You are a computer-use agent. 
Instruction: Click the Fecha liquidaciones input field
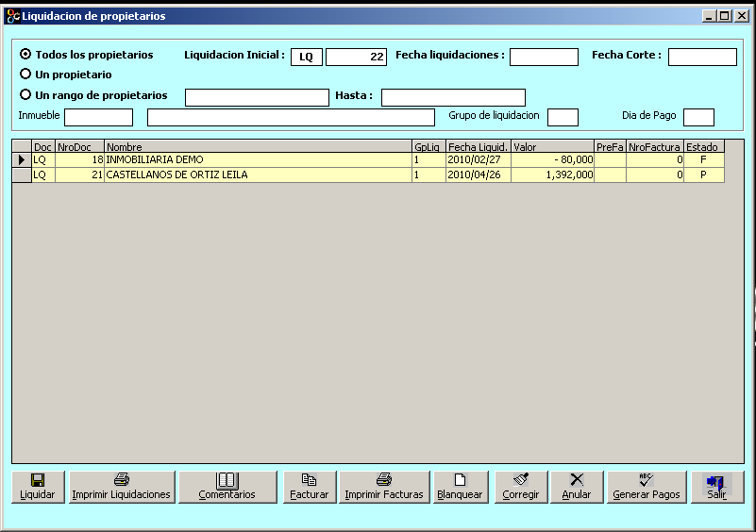click(544, 57)
